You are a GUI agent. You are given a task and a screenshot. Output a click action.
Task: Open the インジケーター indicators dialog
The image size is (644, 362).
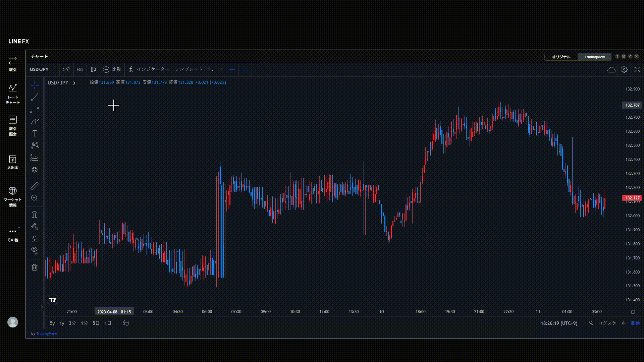[149, 69]
